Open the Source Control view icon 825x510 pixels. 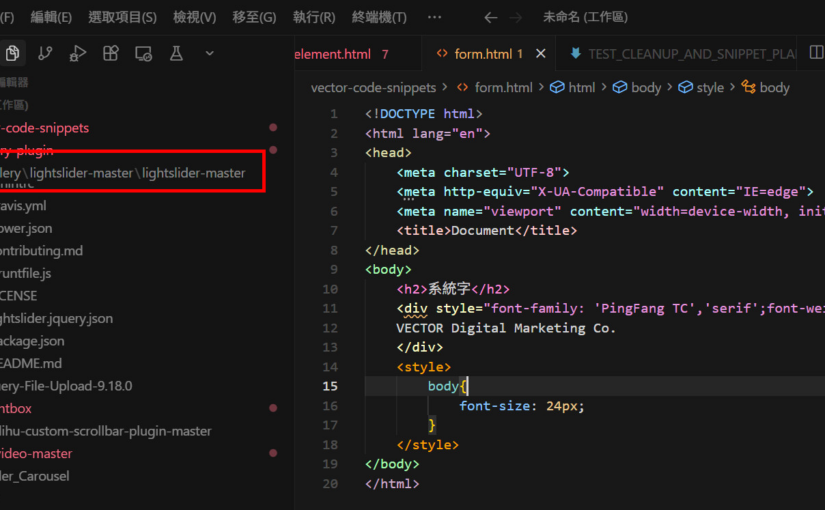[x=45, y=53]
